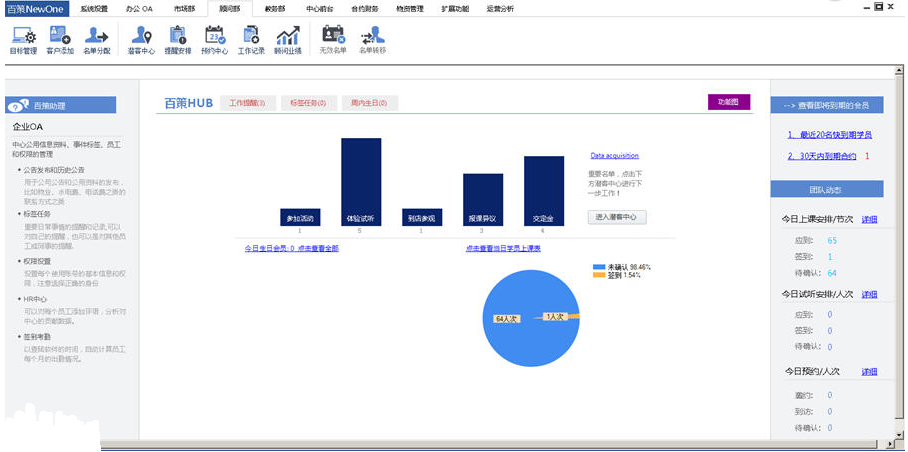Click the blue 未确认 legend swatch
908x452 pixels.
599,267
